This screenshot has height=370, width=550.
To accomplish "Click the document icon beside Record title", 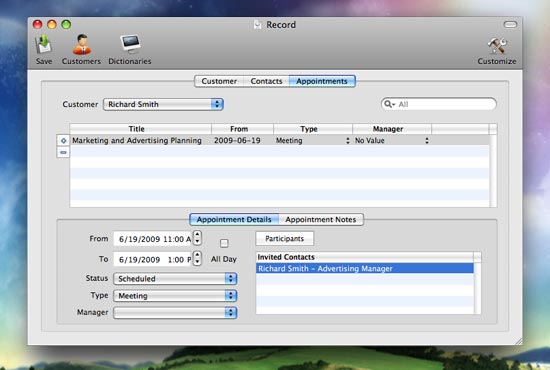I will click(258, 25).
